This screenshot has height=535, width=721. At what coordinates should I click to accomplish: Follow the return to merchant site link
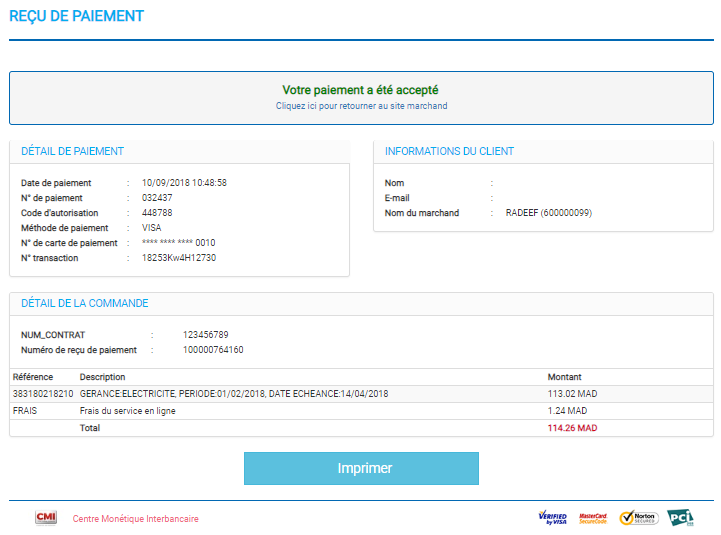tap(361, 106)
